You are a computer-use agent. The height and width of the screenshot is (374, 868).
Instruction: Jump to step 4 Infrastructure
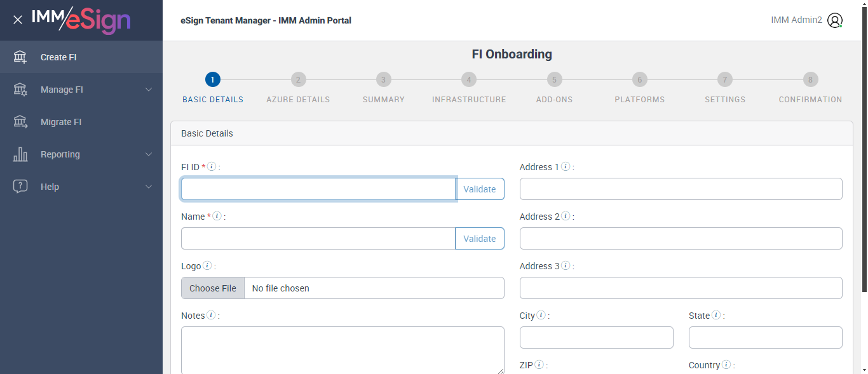(469, 80)
